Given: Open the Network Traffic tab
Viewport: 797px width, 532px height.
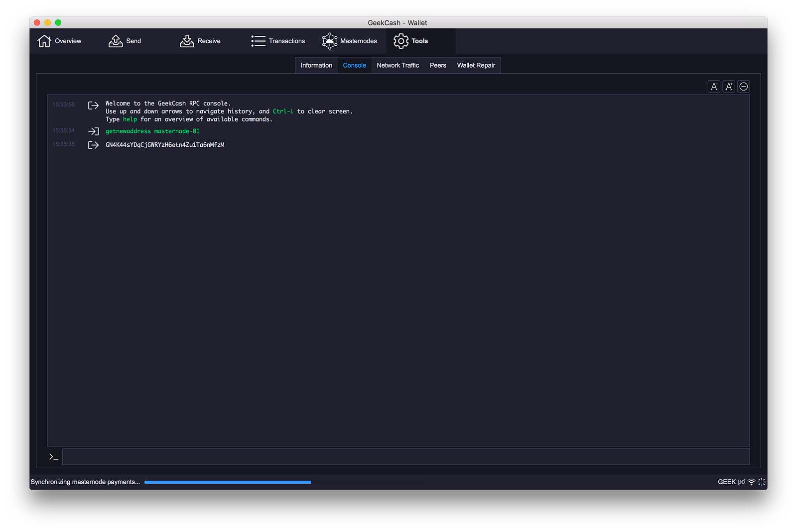Looking at the screenshot, I should point(398,65).
